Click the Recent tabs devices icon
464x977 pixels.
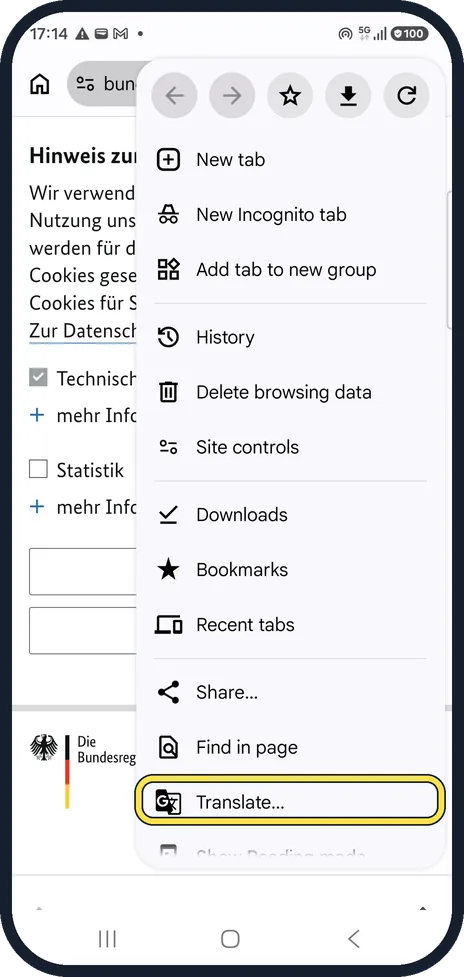[x=168, y=624]
